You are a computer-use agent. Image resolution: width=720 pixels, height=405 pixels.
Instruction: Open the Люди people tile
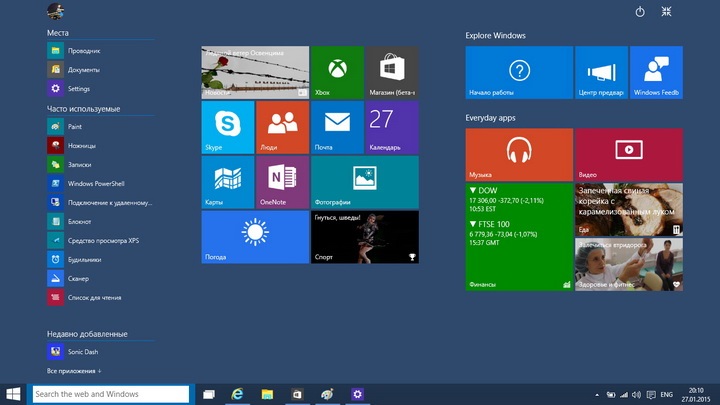click(x=283, y=127)
